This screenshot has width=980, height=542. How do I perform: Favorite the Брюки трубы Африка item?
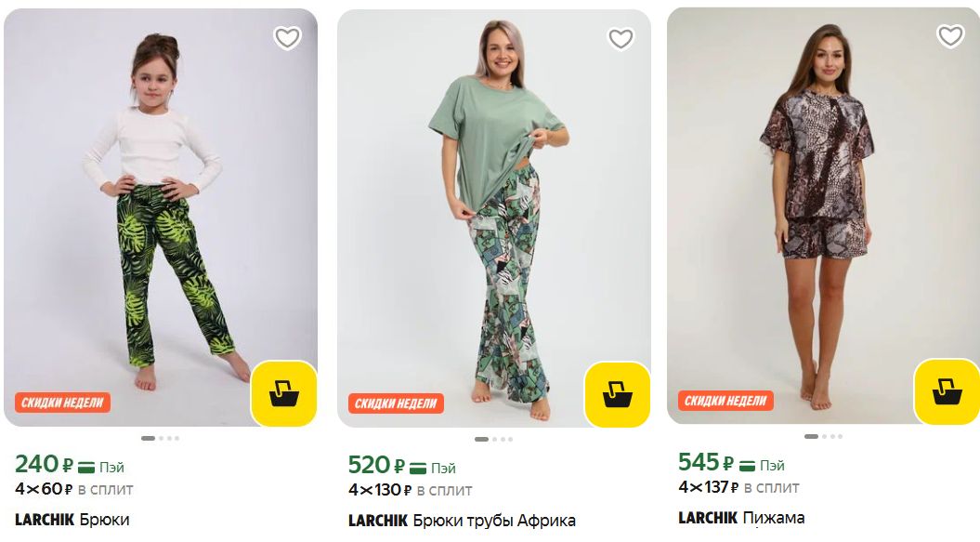(621, 39)
